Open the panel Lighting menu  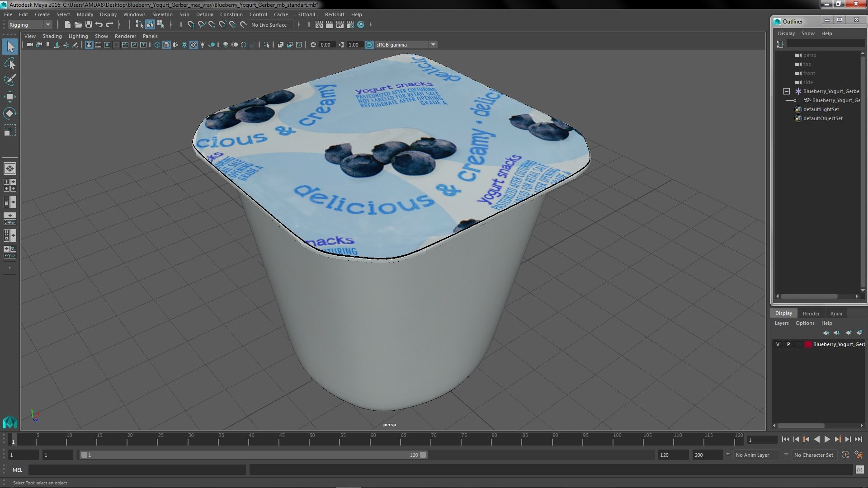78,36
